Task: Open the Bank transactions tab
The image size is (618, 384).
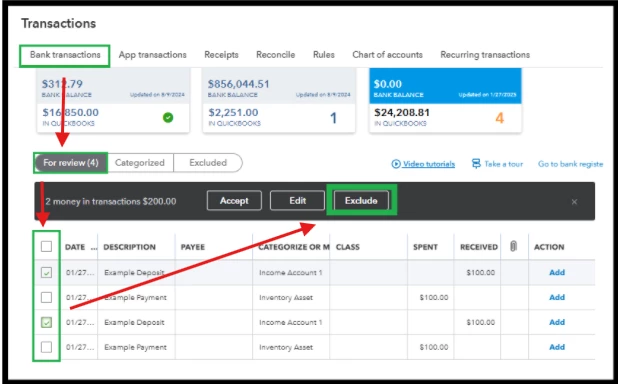Action: point(65,55)
